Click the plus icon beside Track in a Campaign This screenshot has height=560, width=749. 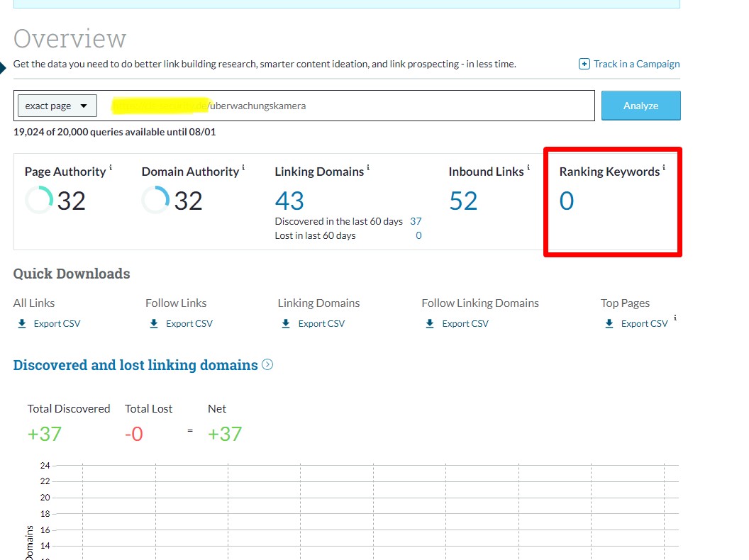584,64
